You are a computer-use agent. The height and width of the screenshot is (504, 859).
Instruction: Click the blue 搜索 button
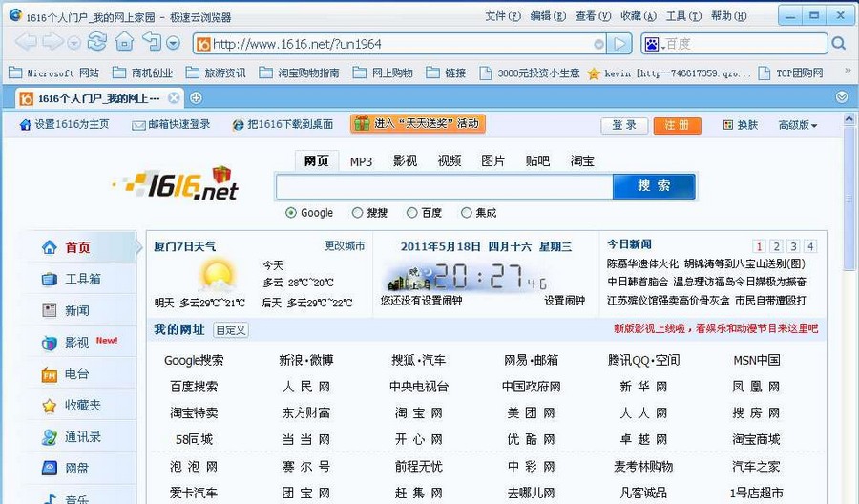coord(654,186)
